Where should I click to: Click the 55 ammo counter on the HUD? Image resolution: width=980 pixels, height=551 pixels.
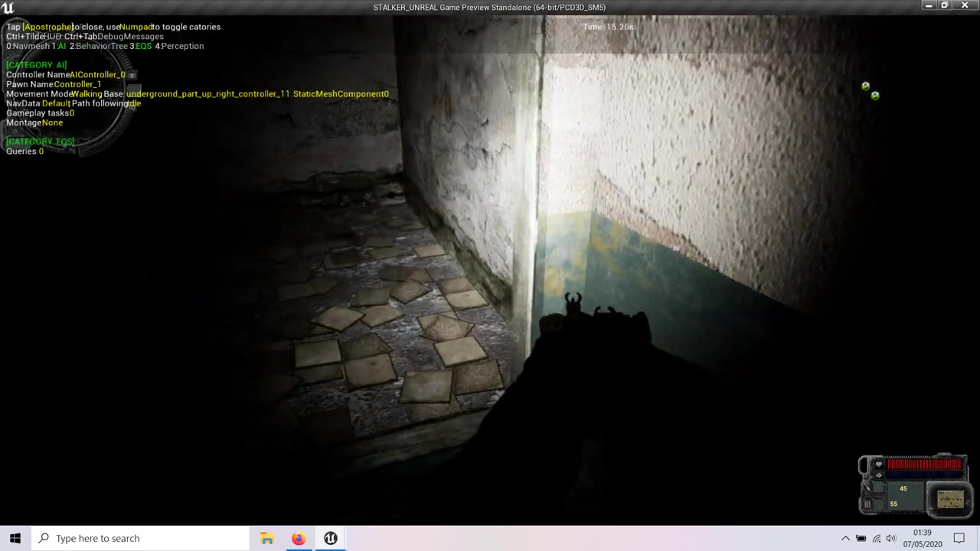(x=893, y=504)
